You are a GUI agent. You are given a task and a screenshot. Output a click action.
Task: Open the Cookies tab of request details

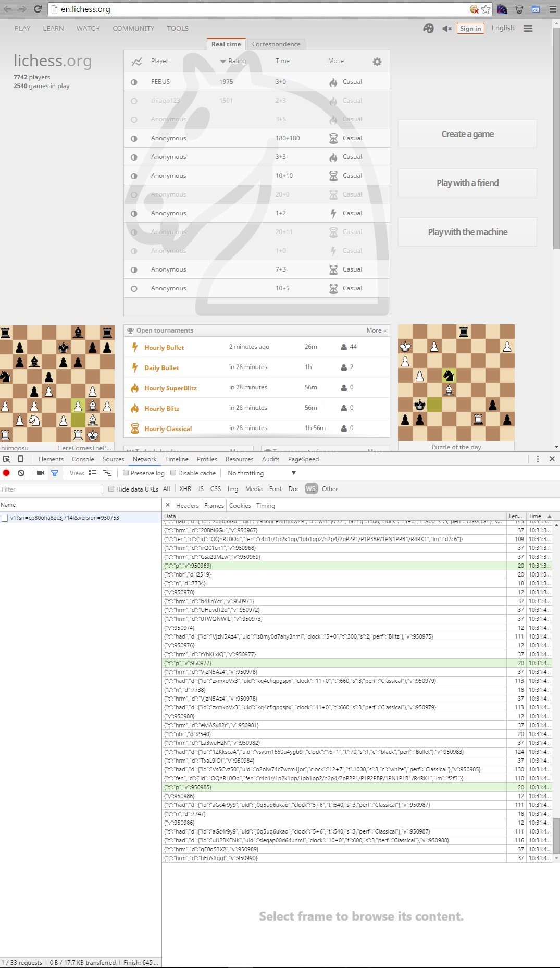click(240, 505)
